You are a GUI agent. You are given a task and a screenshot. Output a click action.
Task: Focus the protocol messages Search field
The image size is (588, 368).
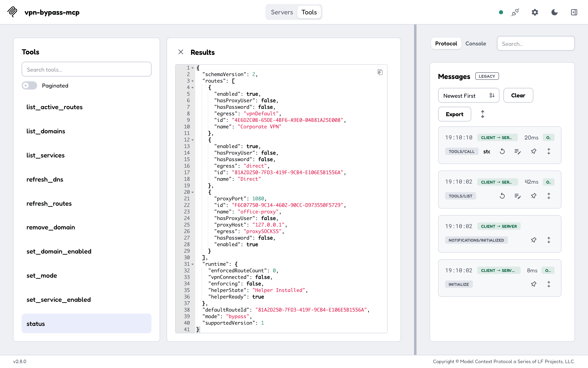(536, 44)
